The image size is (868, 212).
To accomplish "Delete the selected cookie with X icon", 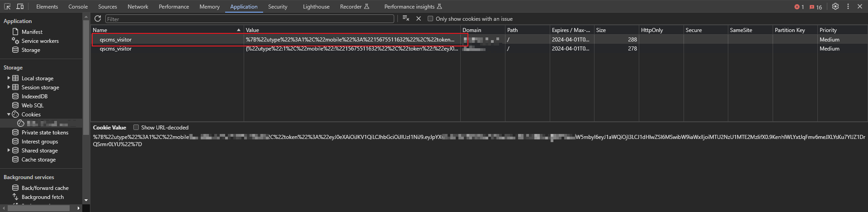I will click(x=419, y=18).
